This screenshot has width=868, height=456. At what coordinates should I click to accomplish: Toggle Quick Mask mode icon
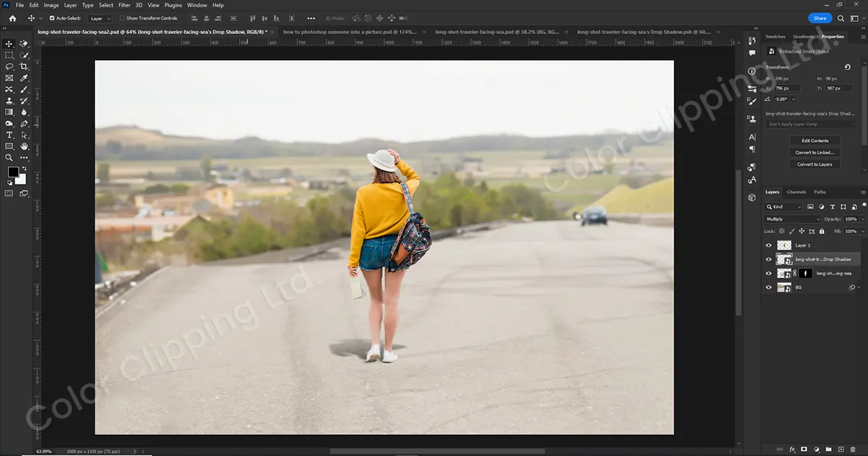pyautogui.click(x=9, y=193)
